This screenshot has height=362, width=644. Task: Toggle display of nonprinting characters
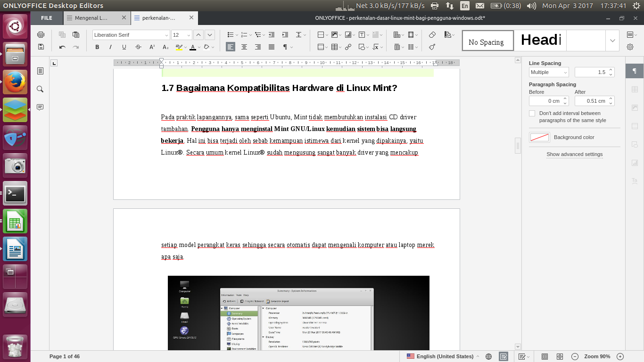[x=286, y=47]
